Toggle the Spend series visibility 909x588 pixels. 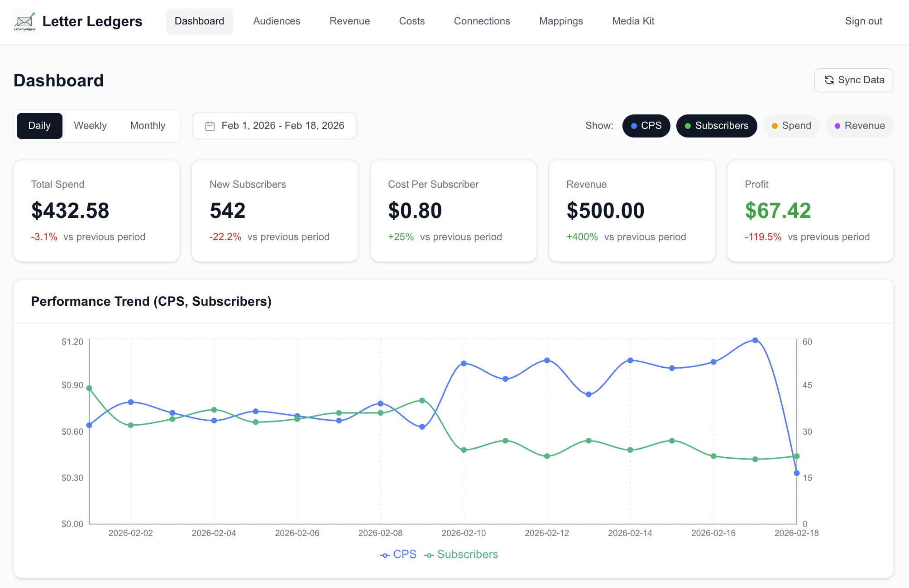coord(791,126)
